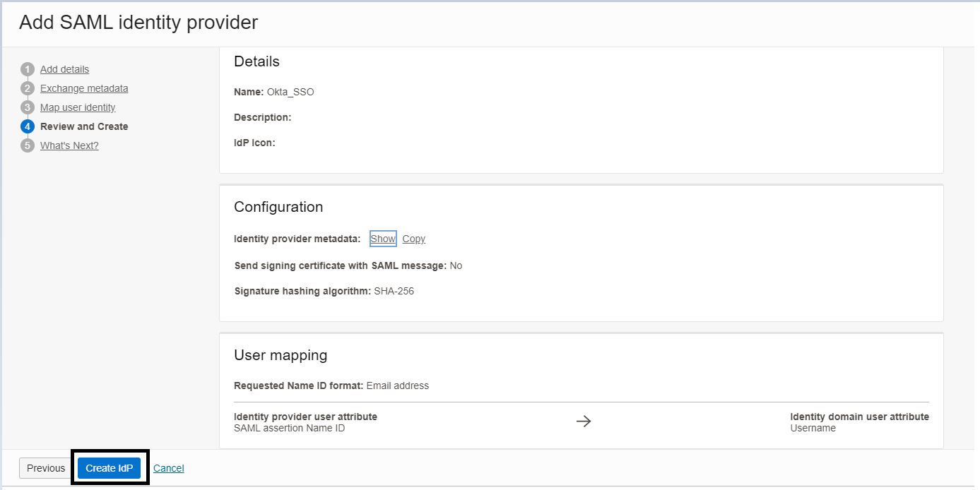Click the Okta_SSO name value
The height and width of the screenshot is (490, 980).
290,92
